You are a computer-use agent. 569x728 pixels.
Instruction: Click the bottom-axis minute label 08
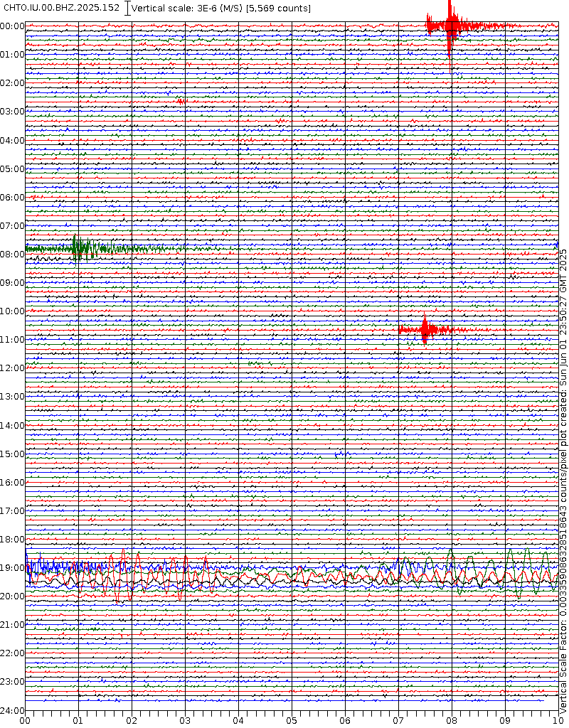pyautogui.click(x=452, y=721)
